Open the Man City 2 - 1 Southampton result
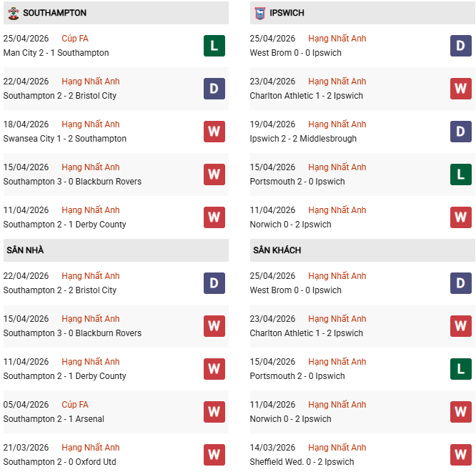476x472 pixels. point(56,53)
